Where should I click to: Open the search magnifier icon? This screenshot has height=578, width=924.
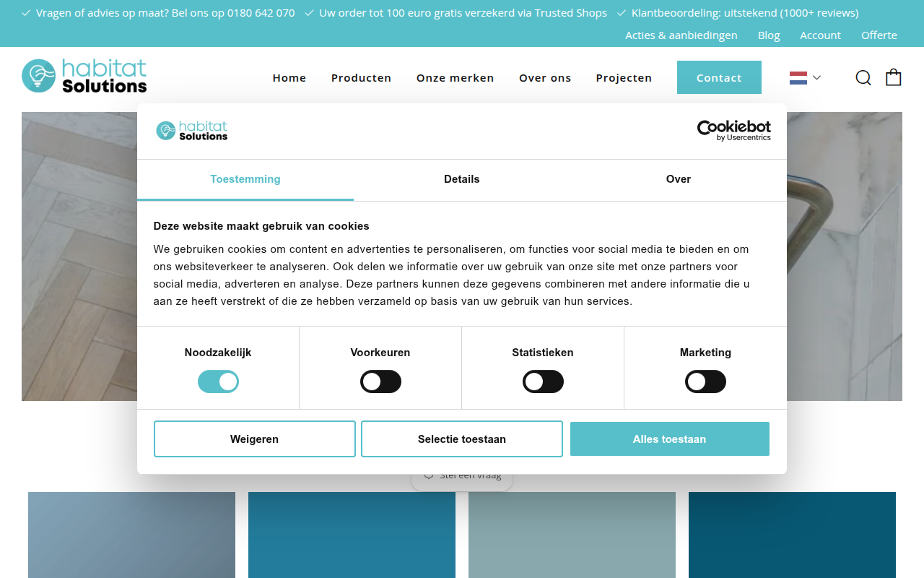863,77
